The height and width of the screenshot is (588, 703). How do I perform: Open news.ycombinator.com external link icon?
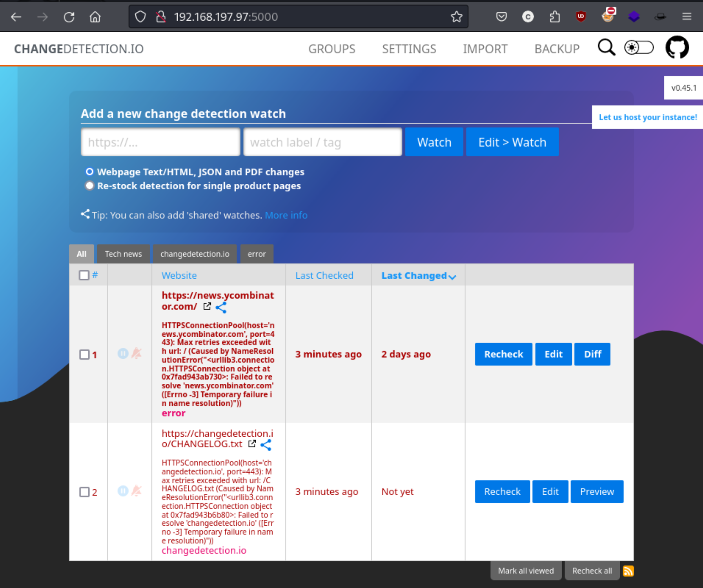click(x=207, y=307)
